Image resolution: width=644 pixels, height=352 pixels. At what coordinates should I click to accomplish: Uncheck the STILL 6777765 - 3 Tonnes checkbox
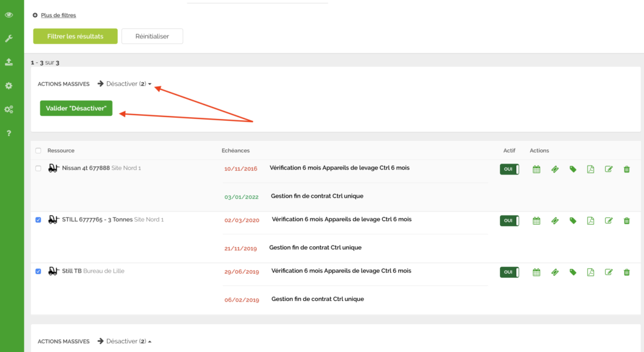(x=38, y=220)
